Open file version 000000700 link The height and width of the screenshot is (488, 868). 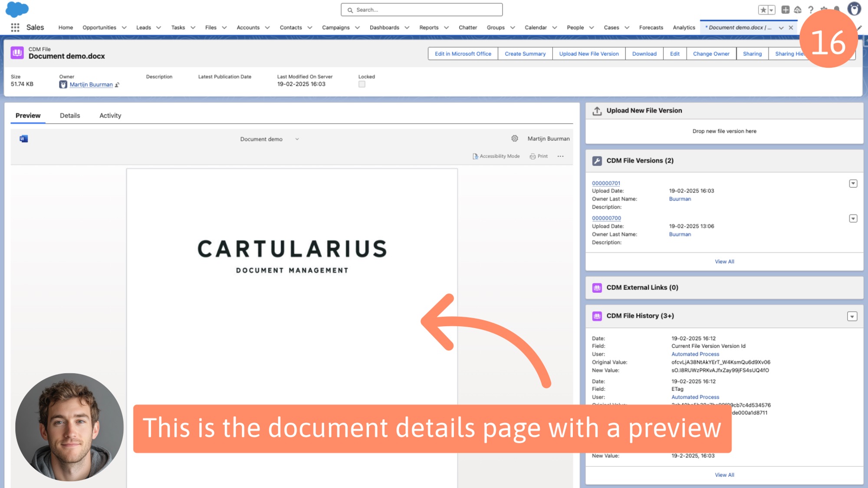(x=606, y=218)
